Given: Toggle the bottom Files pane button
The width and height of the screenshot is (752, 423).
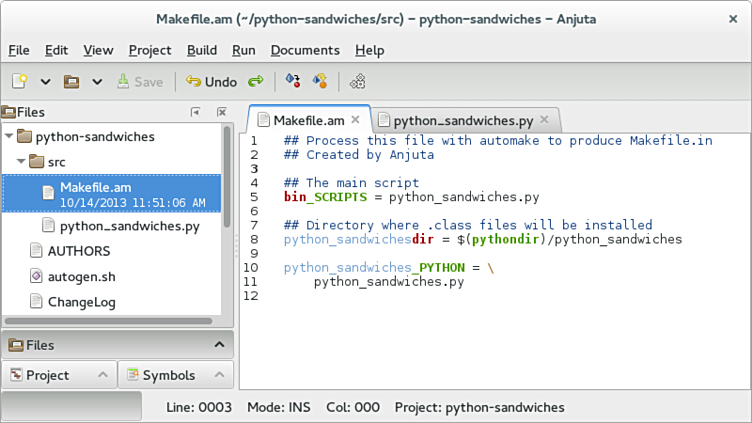Looking at the screenshot, I should (117, 345).
